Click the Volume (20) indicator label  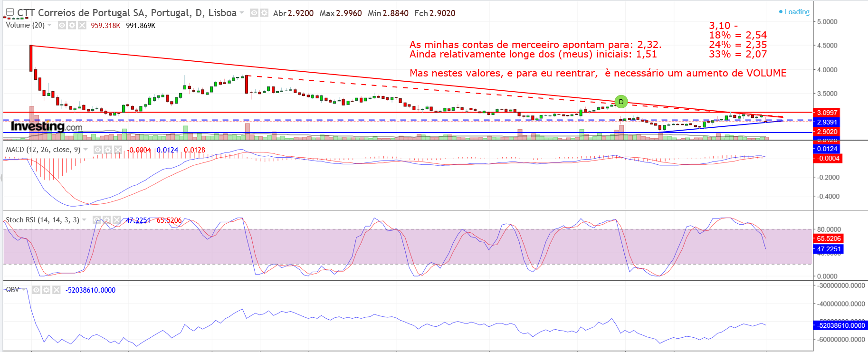[x=25, y=25]
